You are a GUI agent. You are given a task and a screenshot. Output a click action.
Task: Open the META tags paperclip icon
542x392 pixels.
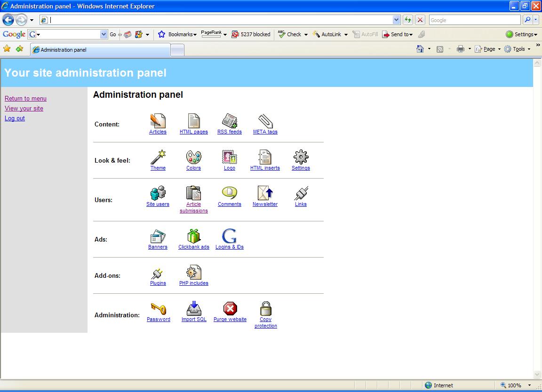point(265,121)
